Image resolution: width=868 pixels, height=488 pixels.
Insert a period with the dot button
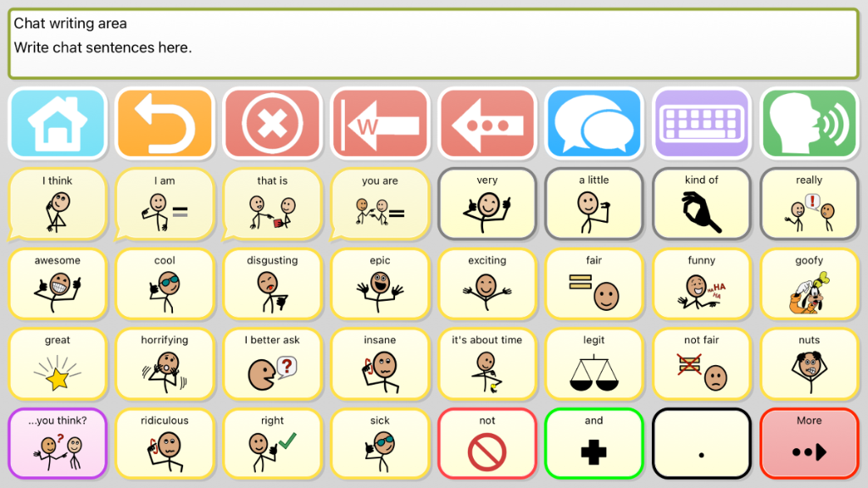pos(701,444)
